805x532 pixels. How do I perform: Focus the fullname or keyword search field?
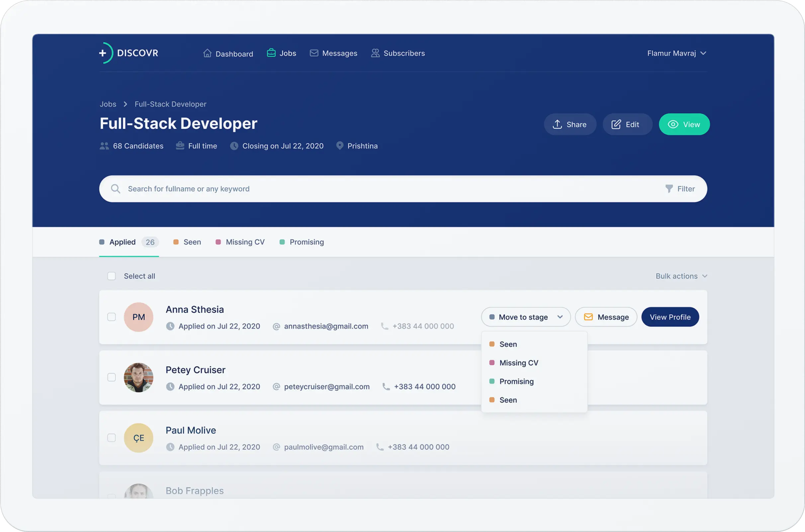coord(373,189)
